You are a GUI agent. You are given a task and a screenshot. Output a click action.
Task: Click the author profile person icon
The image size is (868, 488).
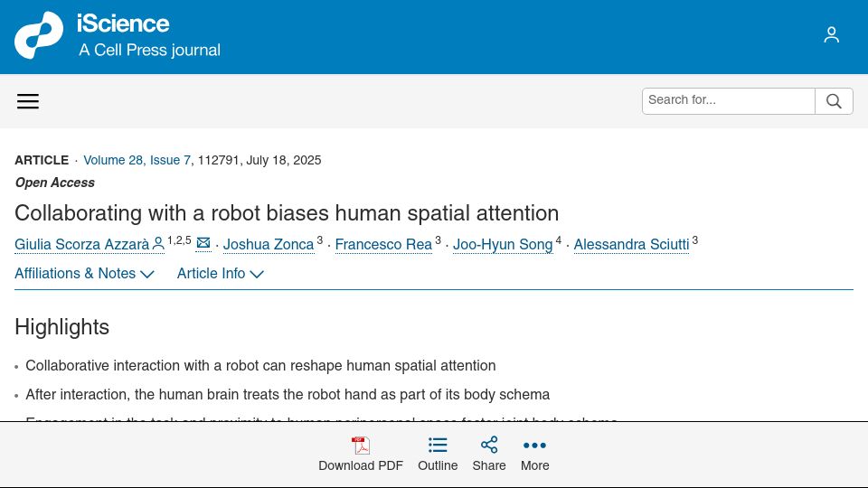pyautogui.click(x=157, y=243)
